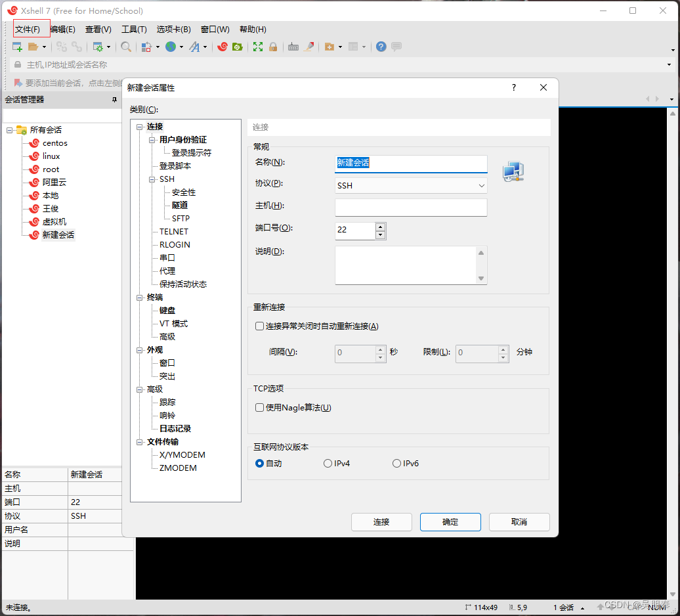Click the 确定 button
The width and height of the screenshot is (680, 616).
point(450,522)
